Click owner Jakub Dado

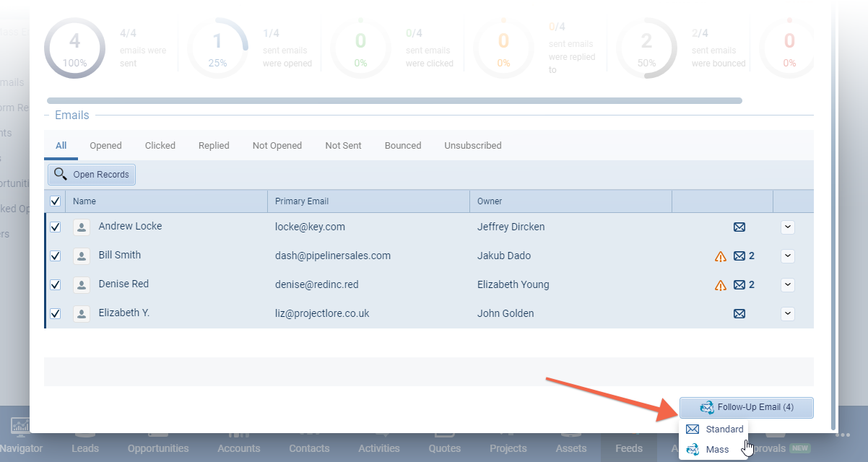(505, 256)
